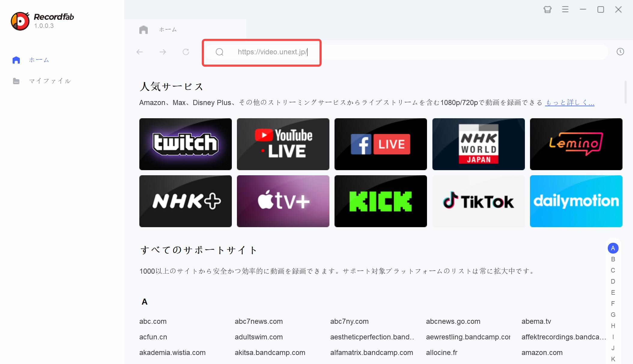This screenshot has height=364, width=633.
Task: Jump to letter F in index
Action: 613,304
